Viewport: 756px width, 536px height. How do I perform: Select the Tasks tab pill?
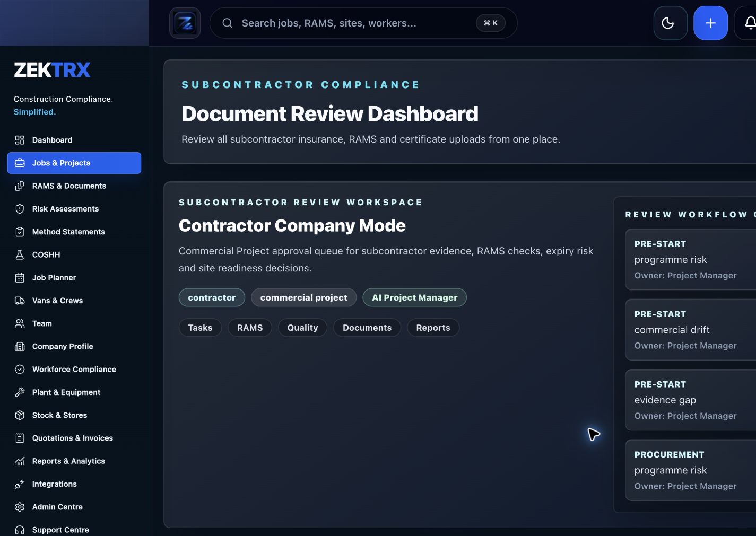pos(200,328)
